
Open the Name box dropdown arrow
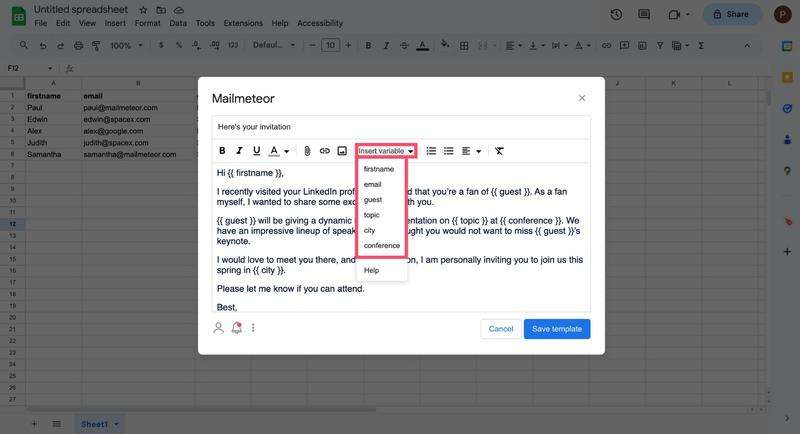[49, 68]
